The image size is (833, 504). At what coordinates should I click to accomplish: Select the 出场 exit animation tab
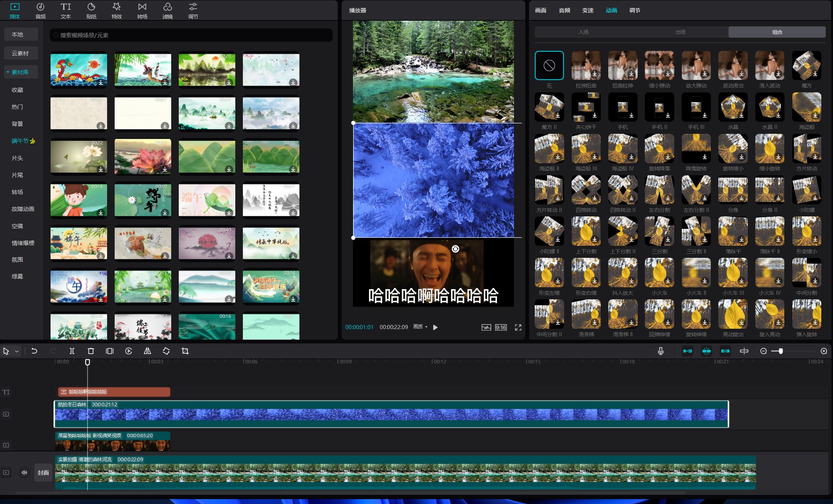click(680, 32)
